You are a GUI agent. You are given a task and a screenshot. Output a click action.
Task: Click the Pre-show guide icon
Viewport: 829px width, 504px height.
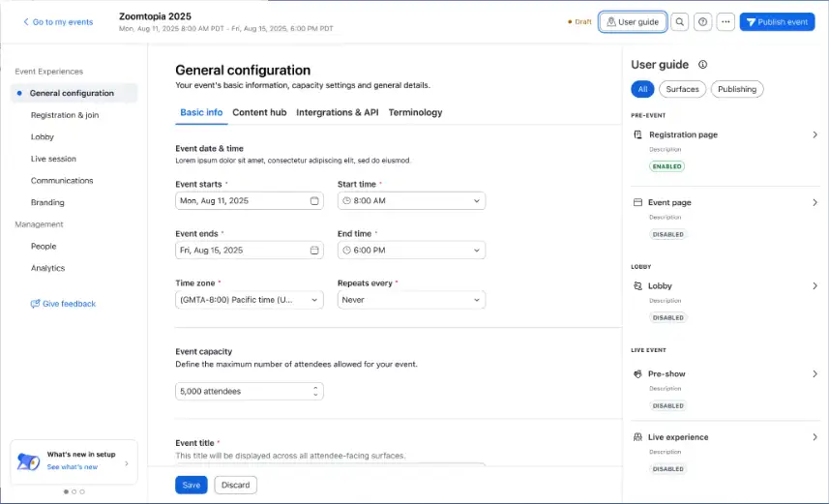click(x=637, y=374)
